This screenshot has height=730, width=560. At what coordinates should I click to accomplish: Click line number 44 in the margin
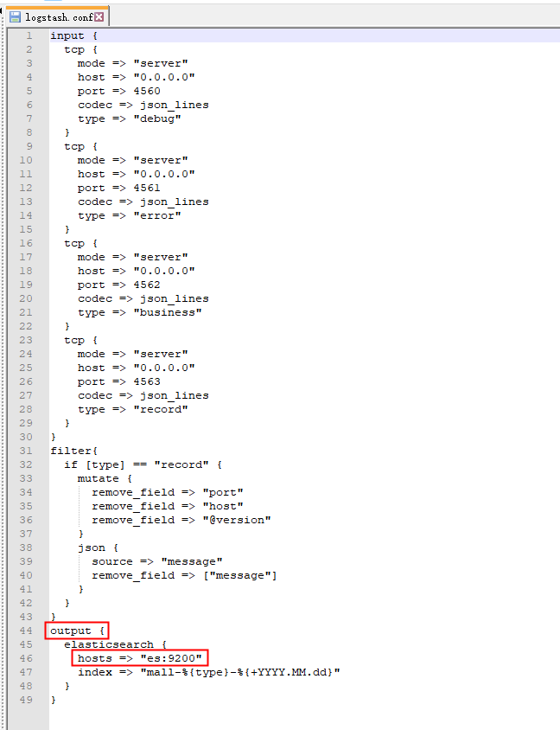click(26, 631)
